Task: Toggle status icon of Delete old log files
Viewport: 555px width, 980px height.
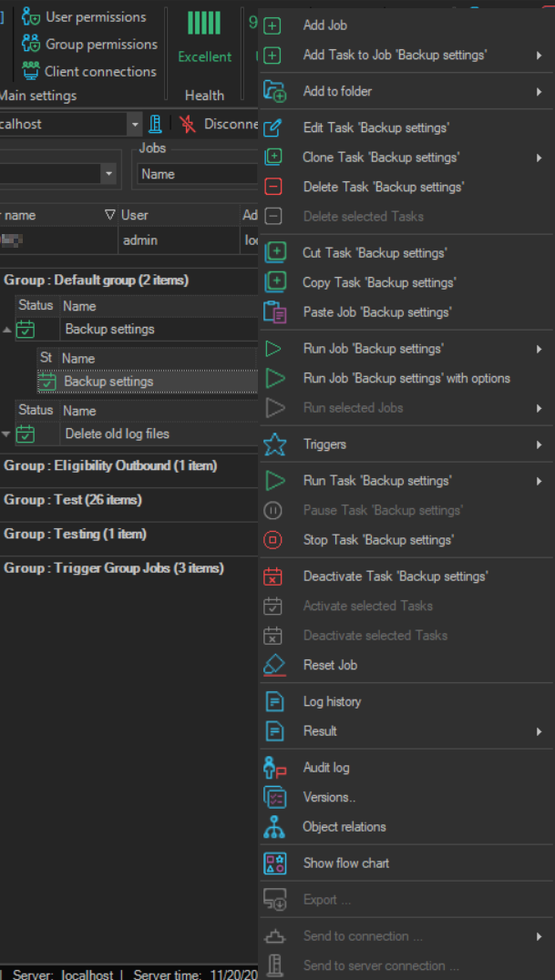Action: (26, 434)
